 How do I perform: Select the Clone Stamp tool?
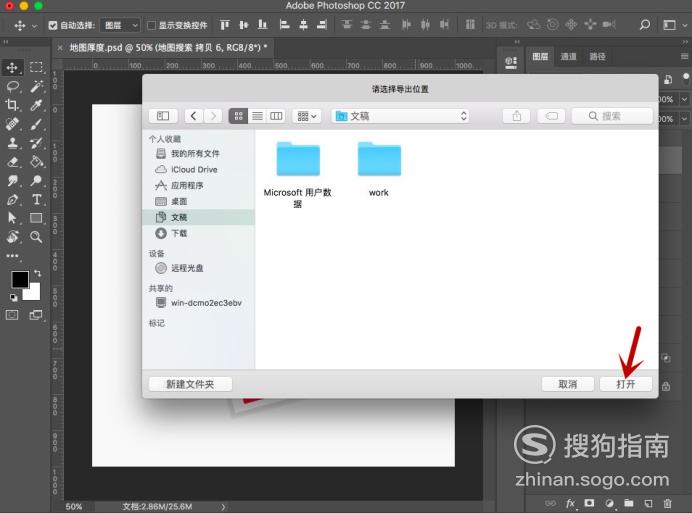12,143
